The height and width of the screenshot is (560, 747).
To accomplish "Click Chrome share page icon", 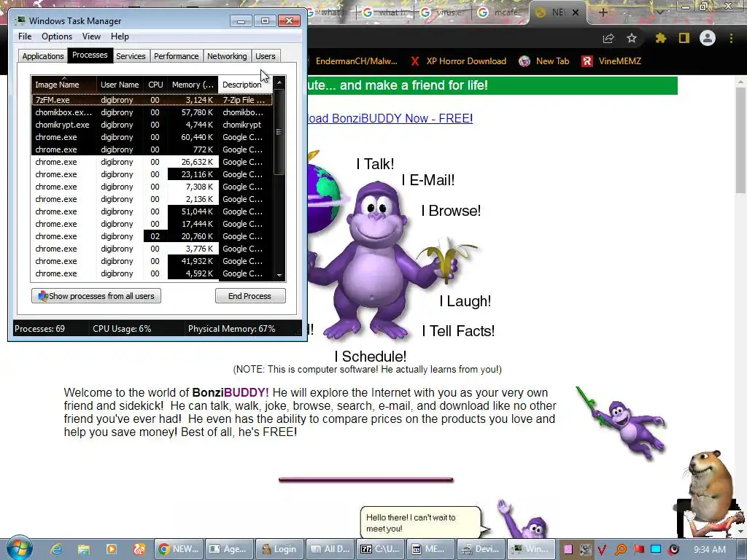I will [608, 39].
